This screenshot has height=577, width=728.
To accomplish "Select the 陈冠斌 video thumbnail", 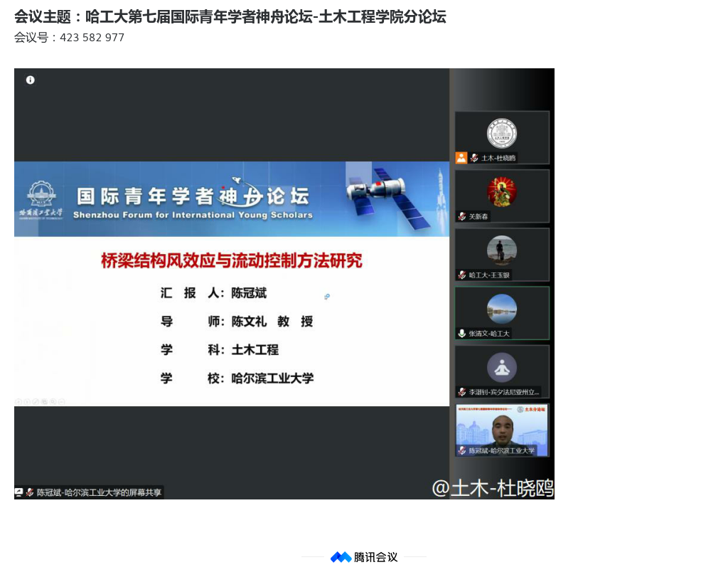I will pos(502,429).
